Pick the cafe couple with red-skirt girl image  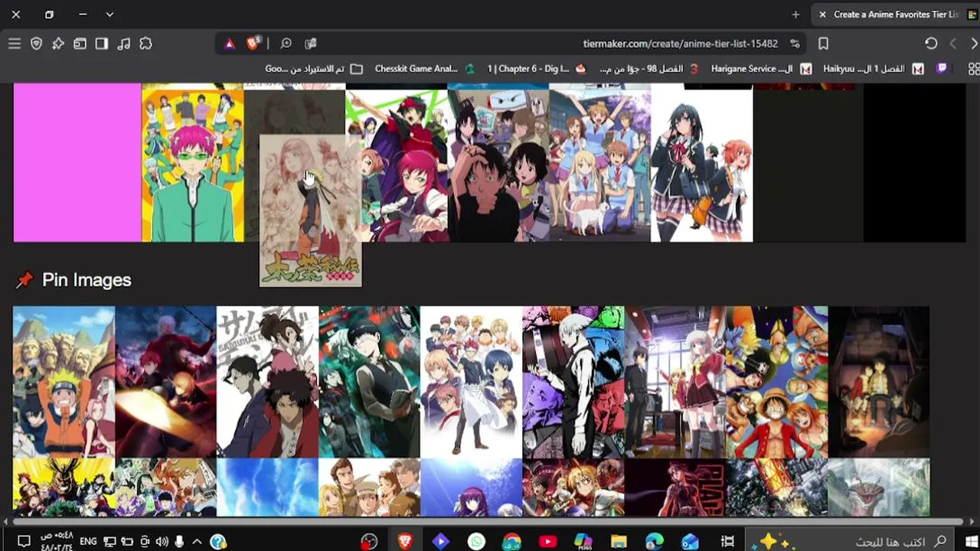[675, 382]
